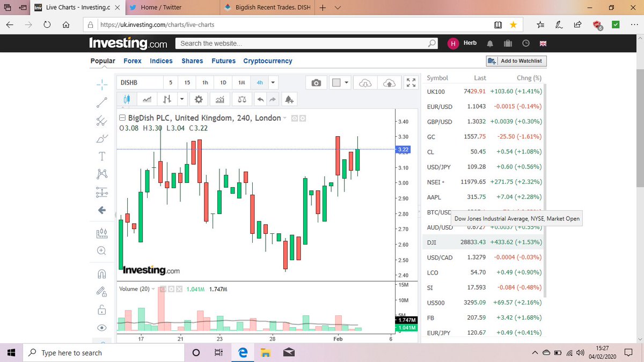
Task: Toggle lock all drawing tools
Action: (x=101, y=309)
